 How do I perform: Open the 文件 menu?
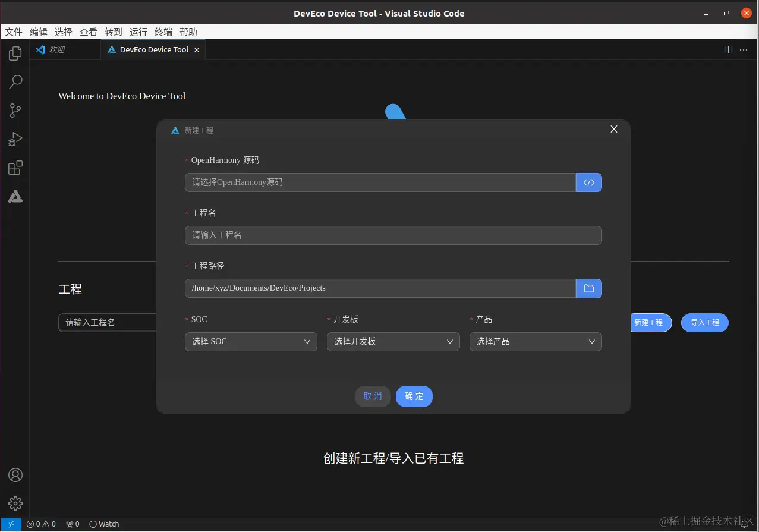coord(14,32)
